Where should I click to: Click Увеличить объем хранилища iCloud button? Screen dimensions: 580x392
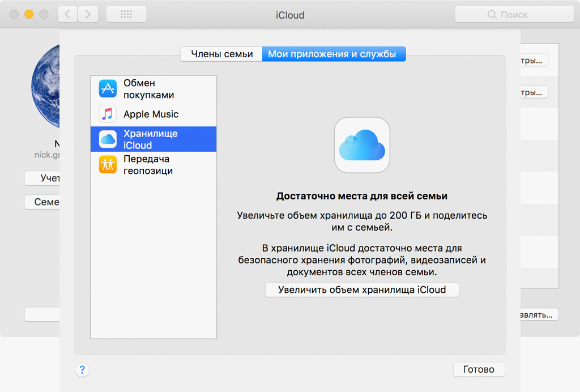point(362,289)
